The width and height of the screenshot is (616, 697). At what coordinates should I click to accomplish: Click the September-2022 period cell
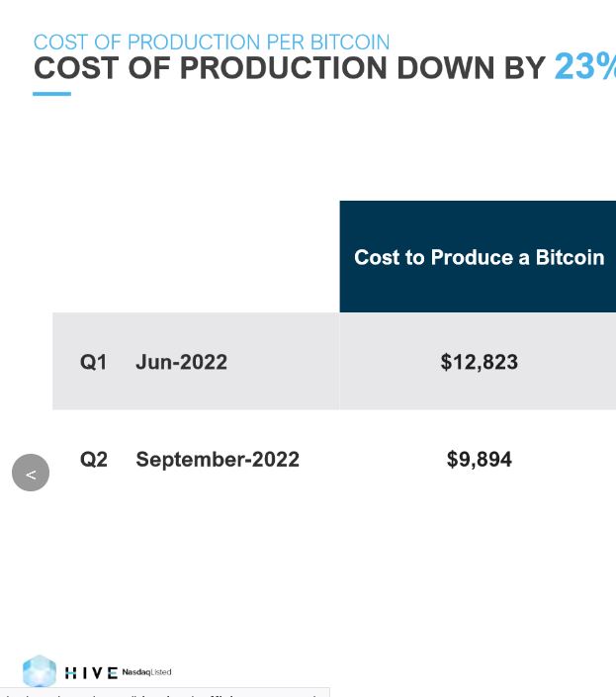[217, 459]
